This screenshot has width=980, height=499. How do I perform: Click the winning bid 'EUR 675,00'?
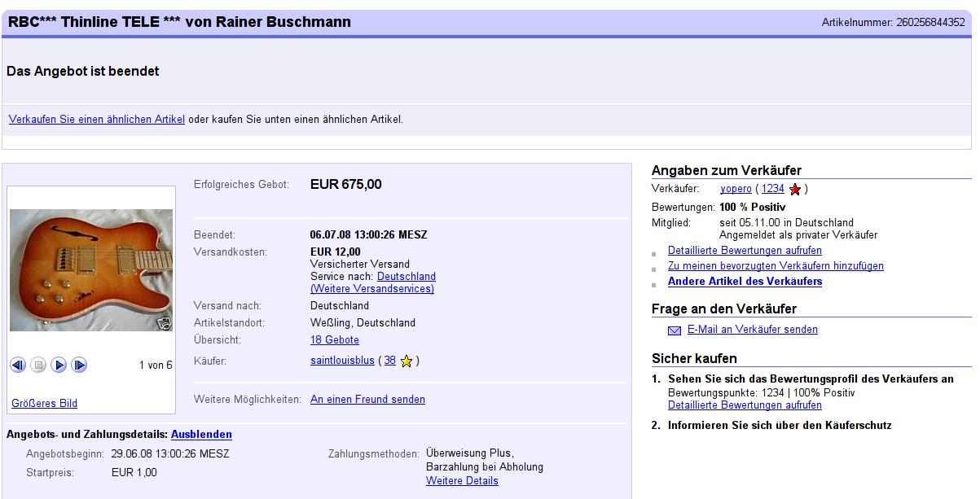[x=346, y=185]
